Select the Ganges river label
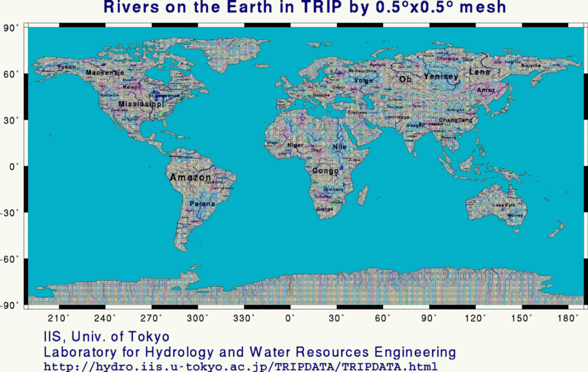The height and width of the screenshot is (372, 588). pos(414,125)
